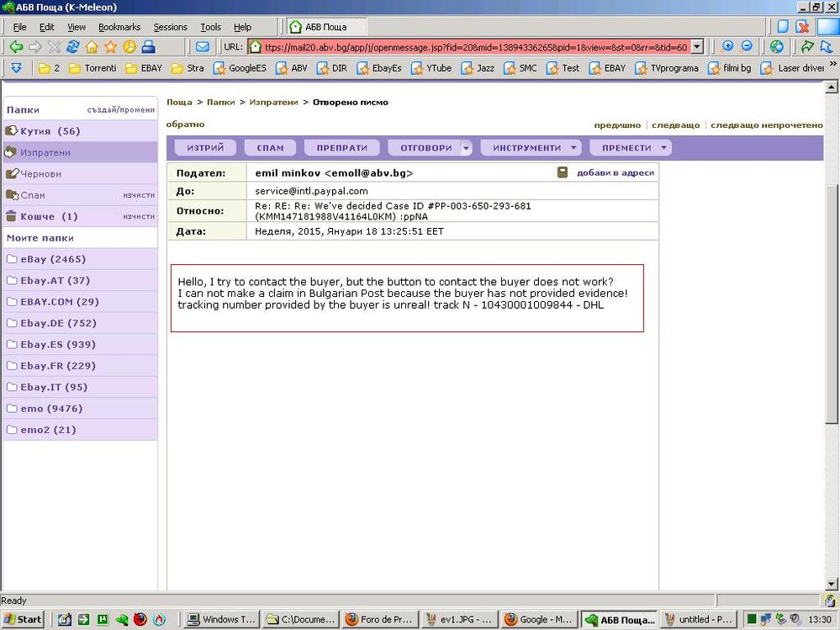Image resolution: width=840 pixels, height=630 pixels.
Task: Click the globe icon beside zoom buttons
Action: coord(777,46)
